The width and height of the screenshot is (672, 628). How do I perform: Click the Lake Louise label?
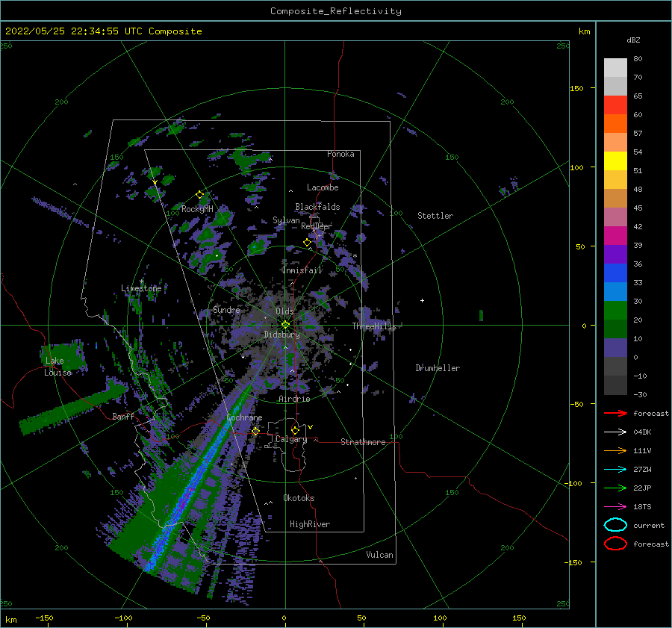click(x=57, y=367)
